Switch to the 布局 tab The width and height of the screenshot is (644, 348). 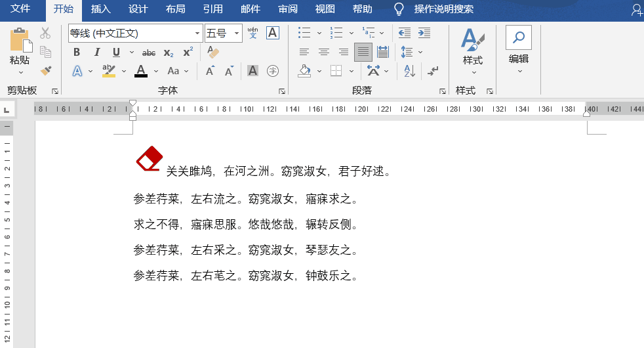click(x=175, y=9)
